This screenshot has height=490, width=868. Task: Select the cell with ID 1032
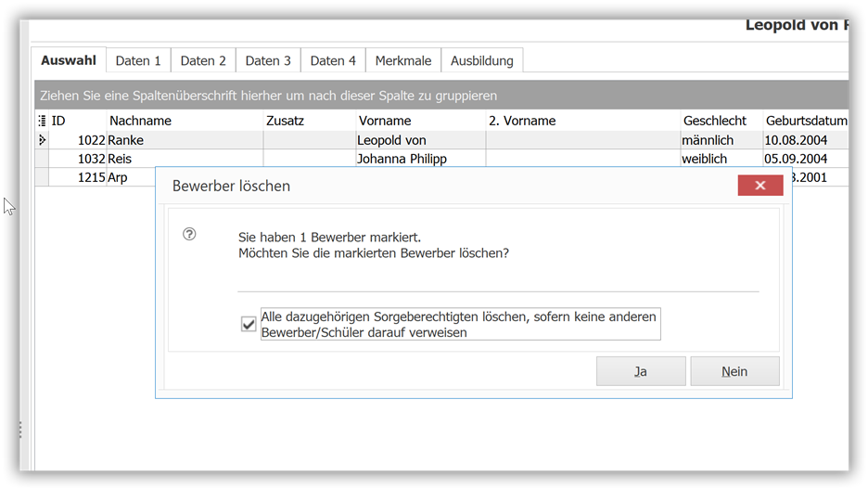point(78,159)
